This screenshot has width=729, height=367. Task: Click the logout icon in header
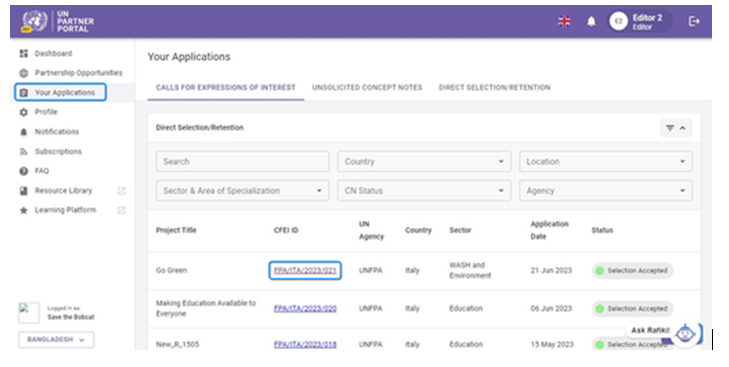tap(694, 21)
